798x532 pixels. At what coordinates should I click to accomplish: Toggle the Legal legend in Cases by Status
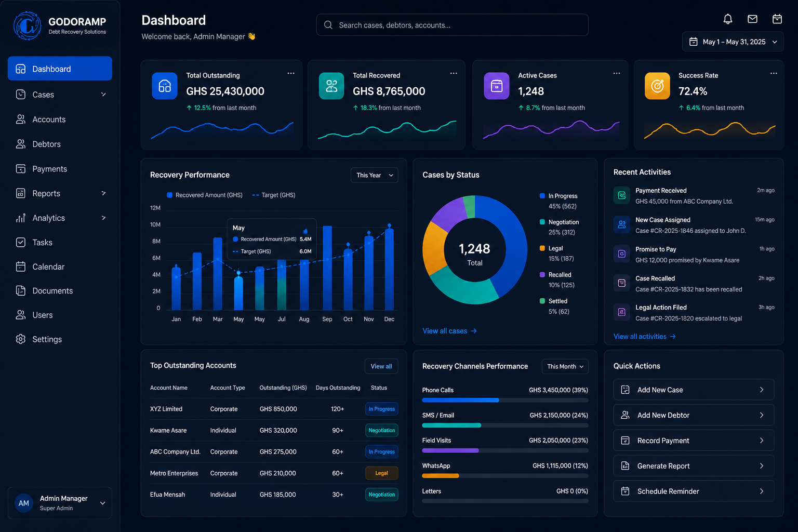[551, 248]
